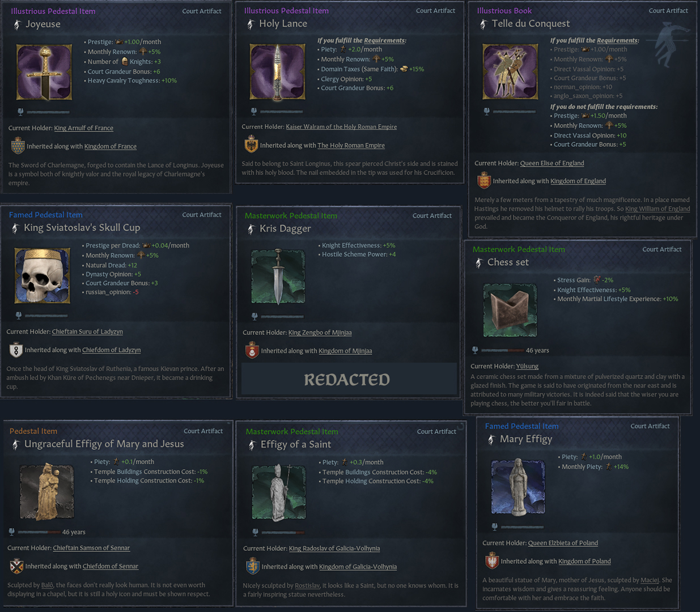Click the Holy Roman Empire shield icon
Screen dimensions: 700x612
coord(251,144)
